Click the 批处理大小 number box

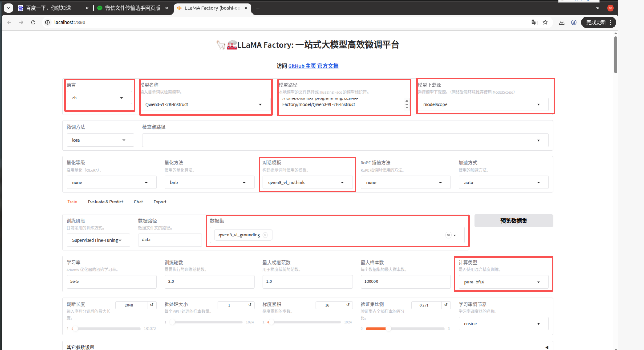pos(232,305)
